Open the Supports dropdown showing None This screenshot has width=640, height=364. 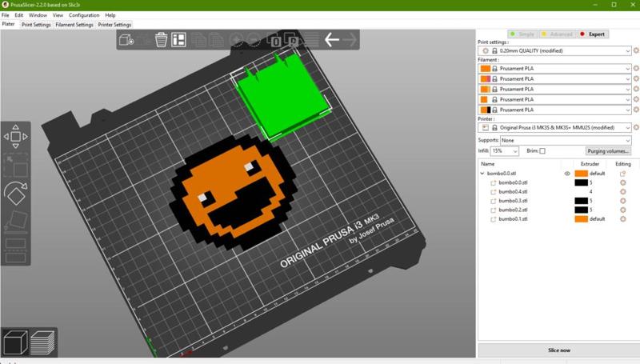566,140
